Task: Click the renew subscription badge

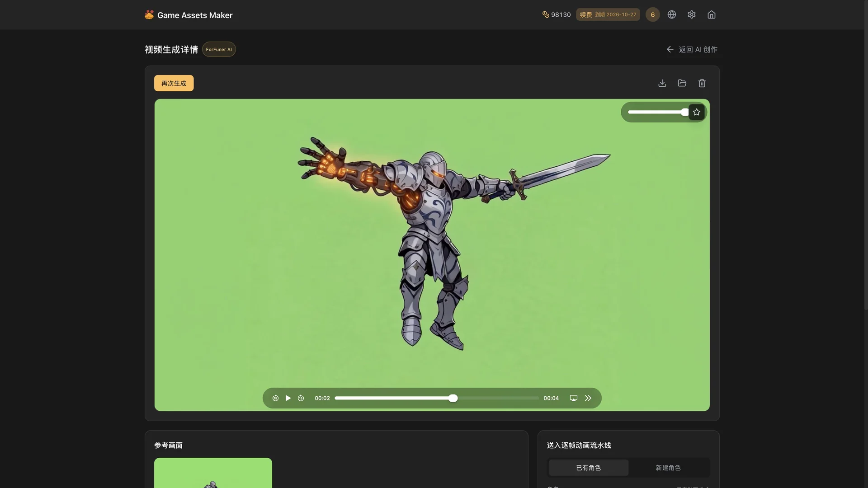Action: (608, 14)
